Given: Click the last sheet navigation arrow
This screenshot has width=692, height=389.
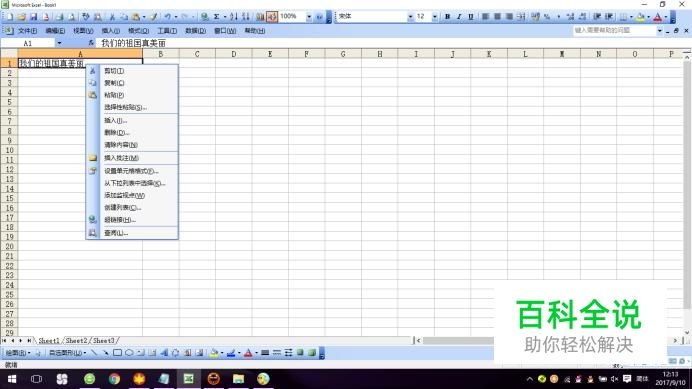Looking at the screenshot, I should pos(29,340).
